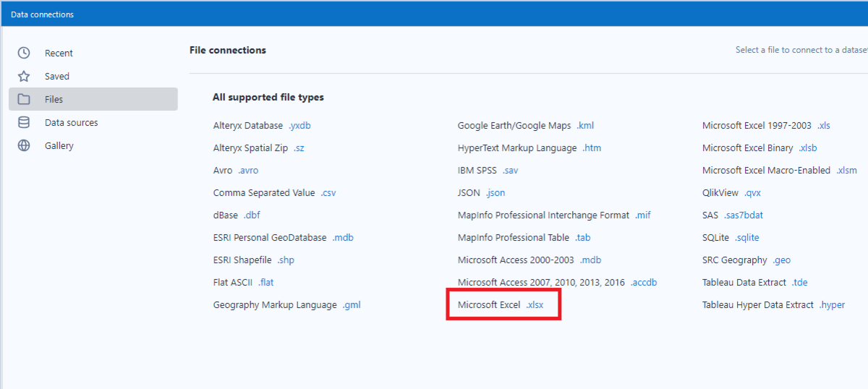Click the Saved star icon

tap(24, 76)
